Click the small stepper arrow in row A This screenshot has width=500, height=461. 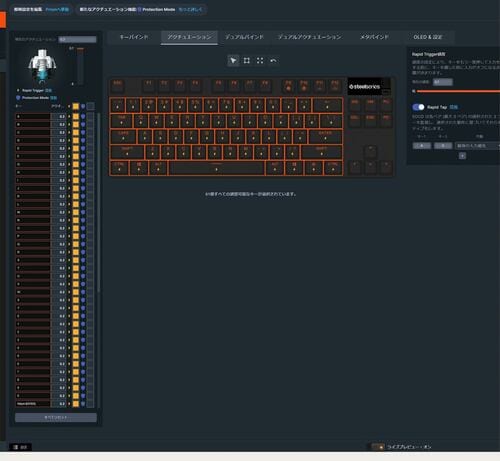(x=69, y=116)
